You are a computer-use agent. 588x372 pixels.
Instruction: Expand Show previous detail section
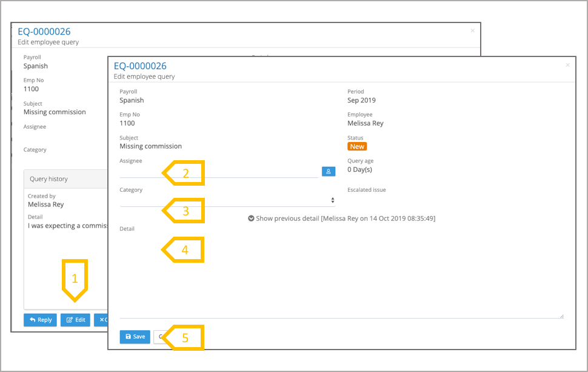[341, 218]
